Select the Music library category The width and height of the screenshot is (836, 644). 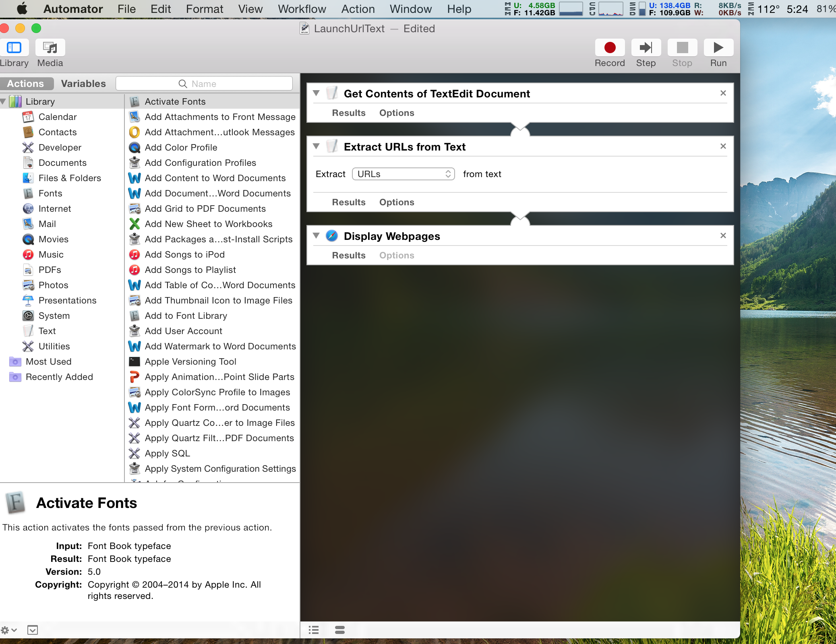(51, 254)
